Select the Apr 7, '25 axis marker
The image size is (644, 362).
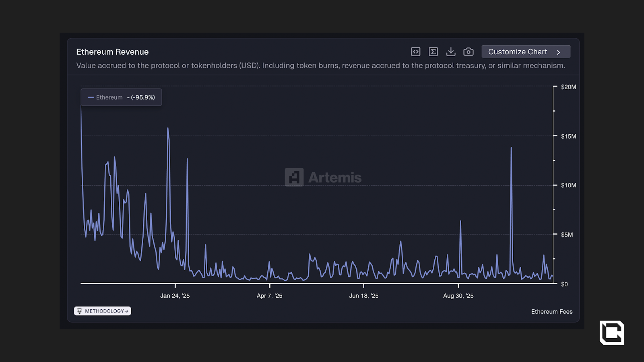coord(269,296)
